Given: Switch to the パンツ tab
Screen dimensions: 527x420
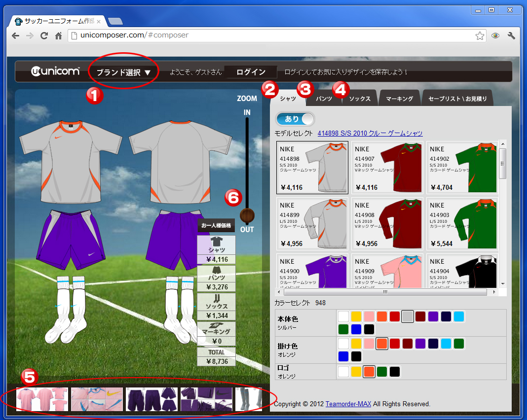Looking at the screenshot, I should coord(324,99).
